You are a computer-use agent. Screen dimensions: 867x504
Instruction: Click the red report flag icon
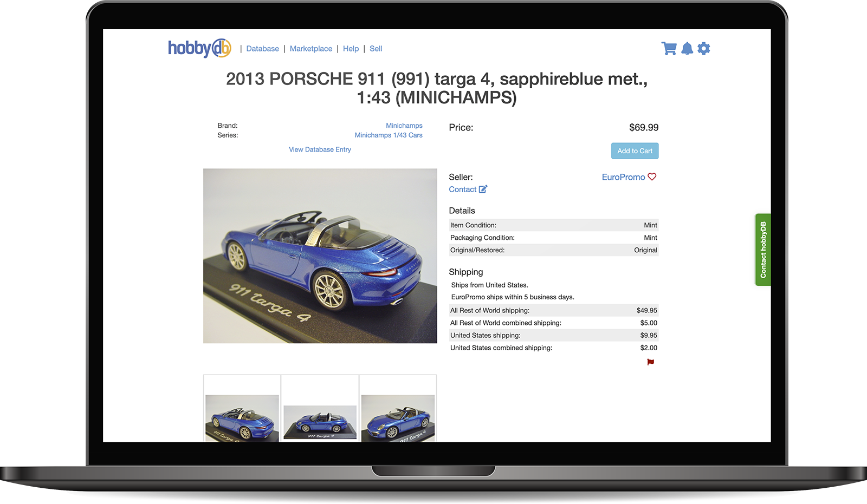[650, 362]
